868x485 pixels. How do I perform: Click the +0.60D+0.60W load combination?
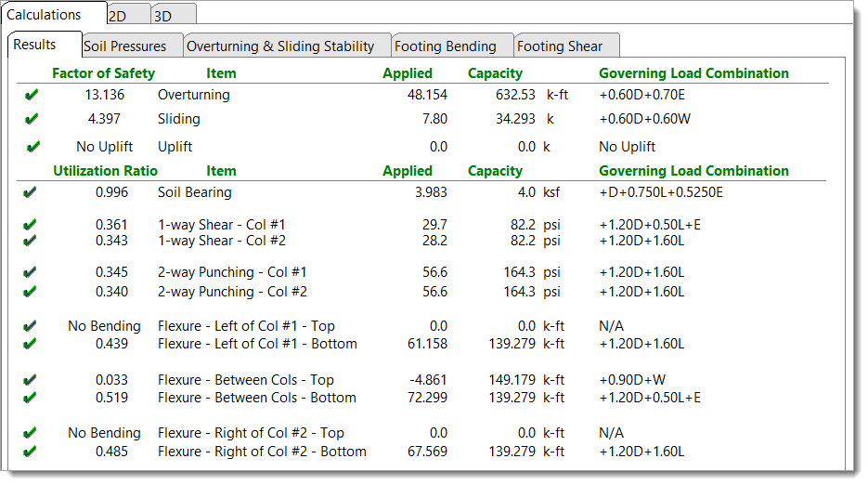click(x=645, y=119)
